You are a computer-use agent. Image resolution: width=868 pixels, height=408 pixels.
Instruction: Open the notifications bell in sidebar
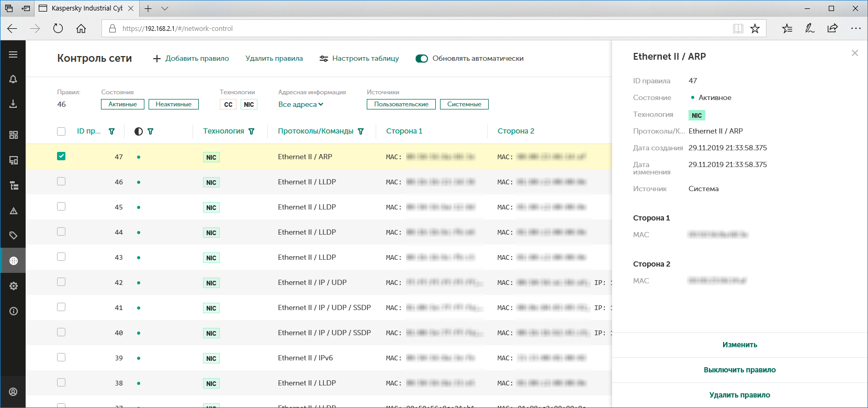pos(13,79)
